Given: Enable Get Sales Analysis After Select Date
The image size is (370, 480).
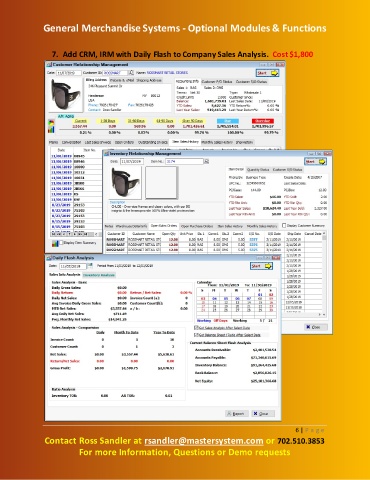Looking at the screenshot, I should (x=196, y=328).
